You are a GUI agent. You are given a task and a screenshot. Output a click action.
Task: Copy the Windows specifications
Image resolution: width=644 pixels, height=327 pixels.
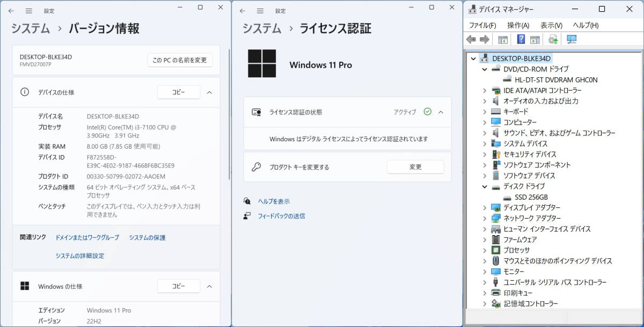(179, 286)
